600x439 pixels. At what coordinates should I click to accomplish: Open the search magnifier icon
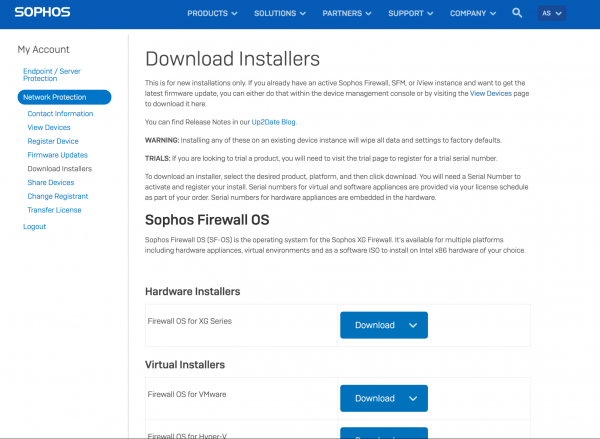(x=517, y=13)
